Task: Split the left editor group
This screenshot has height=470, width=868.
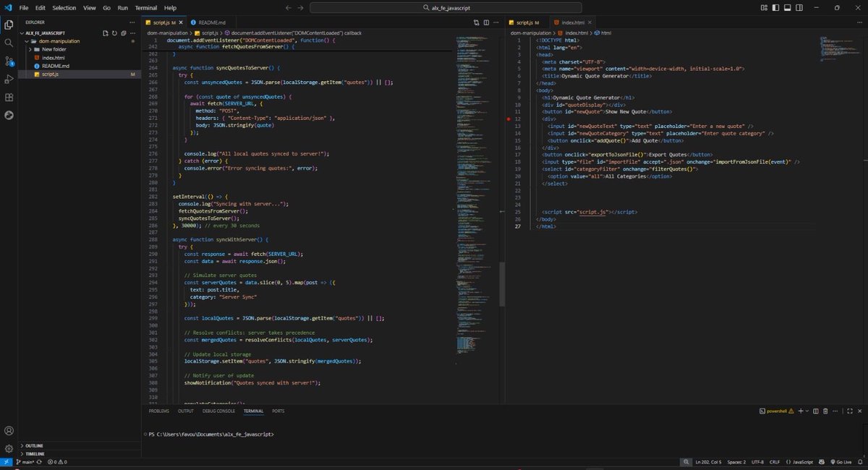Action: click(486, 22)
